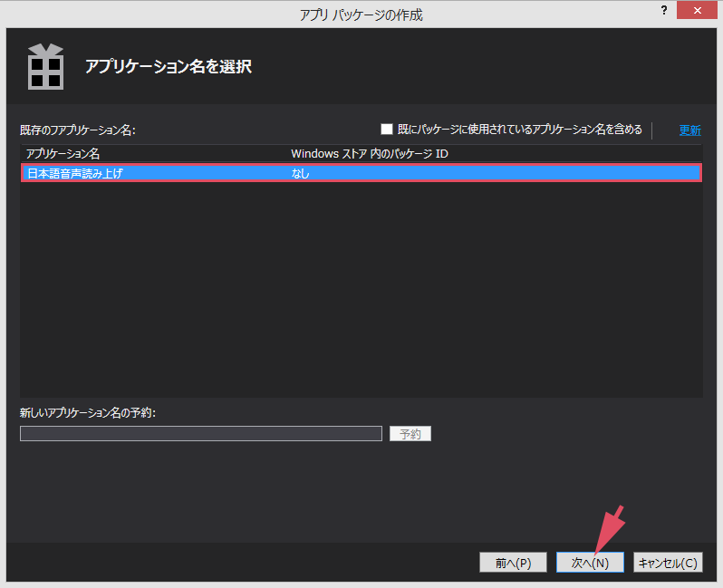Close the アプリ パッケージの作成 dialog
Screen dimensions: 723x588
[x=698, y=10]
